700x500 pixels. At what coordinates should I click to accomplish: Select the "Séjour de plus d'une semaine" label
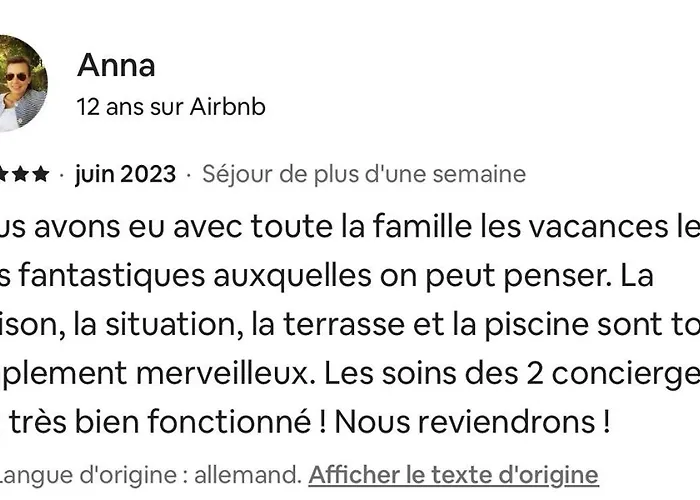[364, 174]
